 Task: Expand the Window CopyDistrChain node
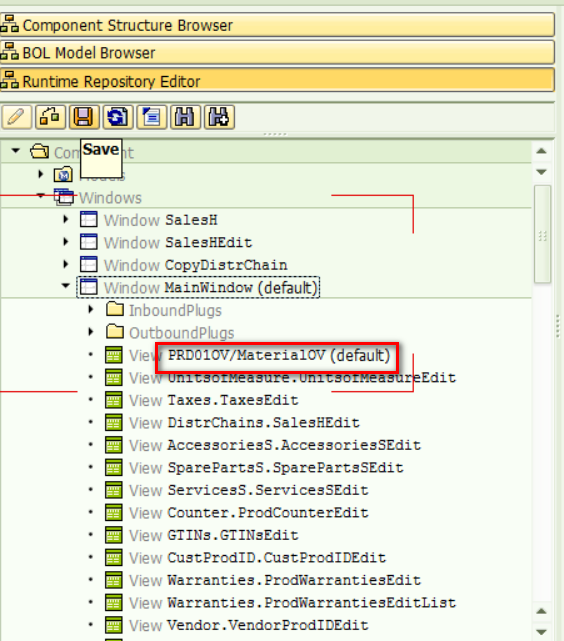tap(66, 264)
